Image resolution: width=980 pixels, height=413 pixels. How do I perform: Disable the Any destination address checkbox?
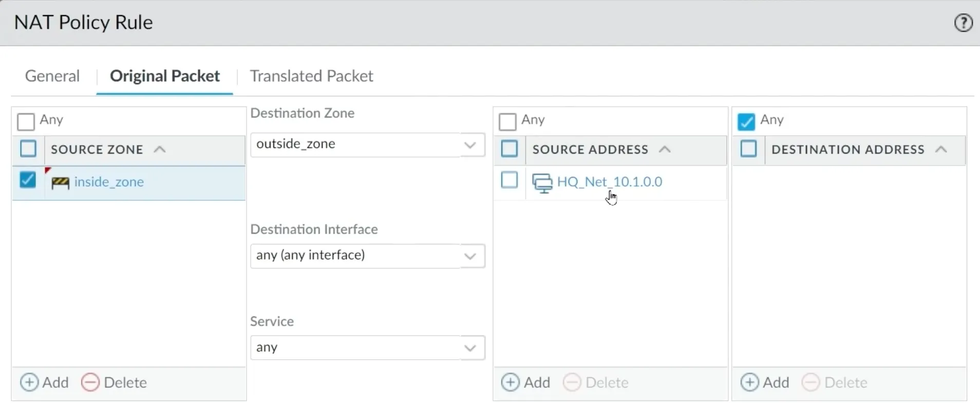746,122
